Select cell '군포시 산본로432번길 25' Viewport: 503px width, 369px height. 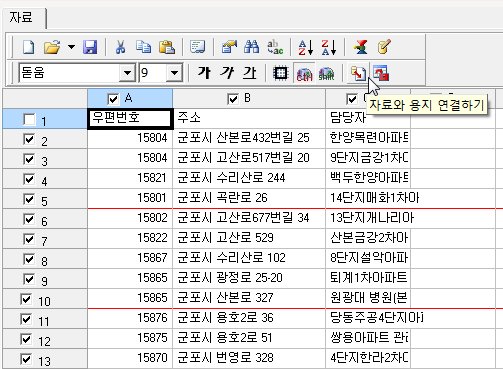pyautogui.click(x=249, y=138)
